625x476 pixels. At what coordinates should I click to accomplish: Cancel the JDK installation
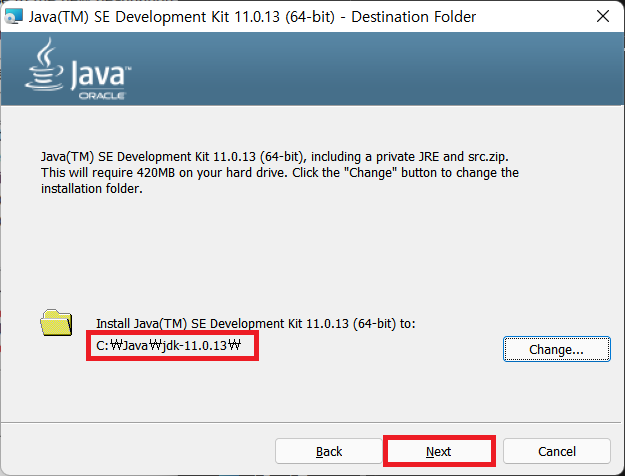pos(557,451)
